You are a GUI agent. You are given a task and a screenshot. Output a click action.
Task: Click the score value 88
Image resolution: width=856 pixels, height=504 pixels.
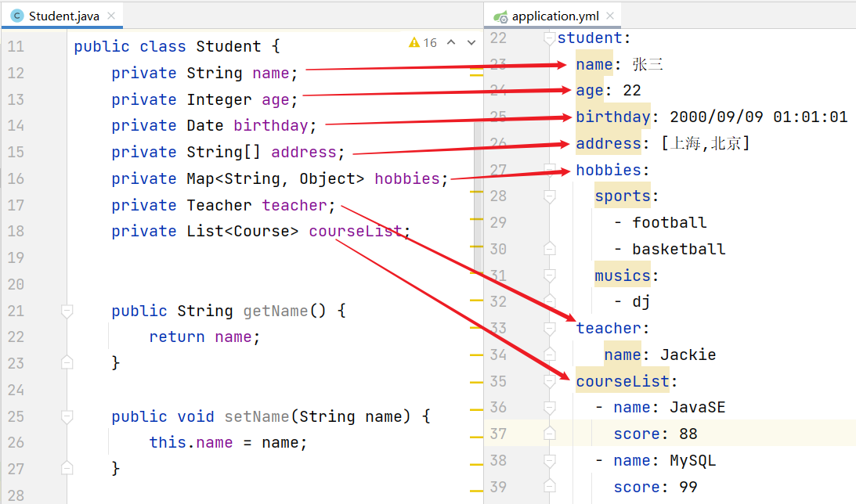tap(688, 434)
